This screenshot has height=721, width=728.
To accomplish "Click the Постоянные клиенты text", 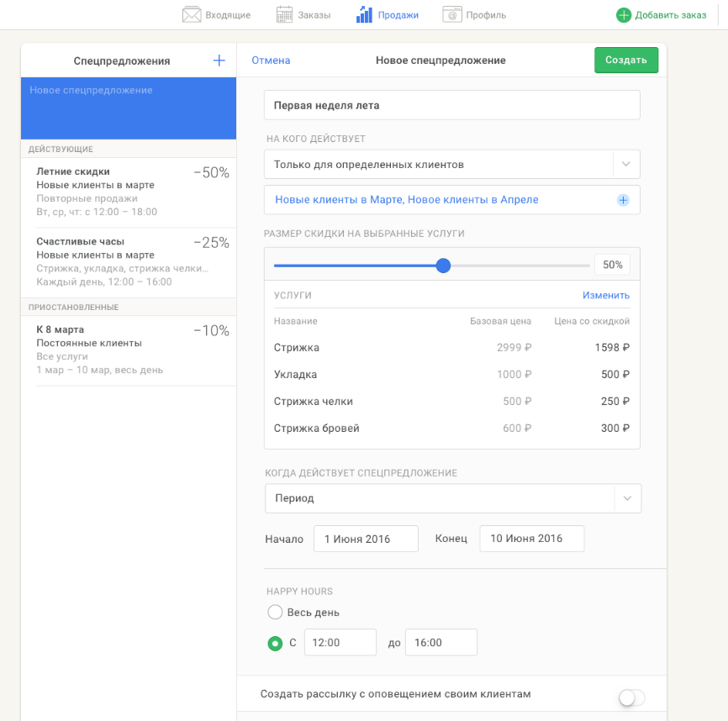I will (x=89, y=344).
